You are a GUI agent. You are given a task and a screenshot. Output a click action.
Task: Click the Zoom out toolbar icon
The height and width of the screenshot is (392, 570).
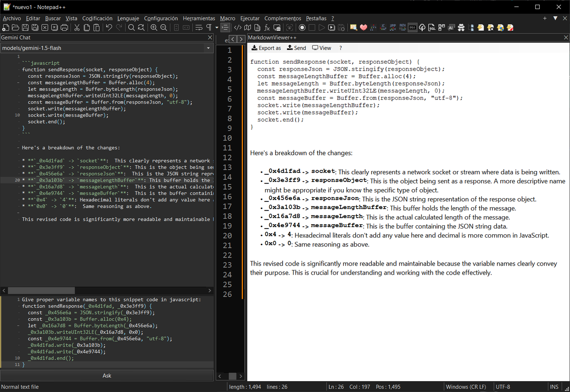(x=163, y=28)
